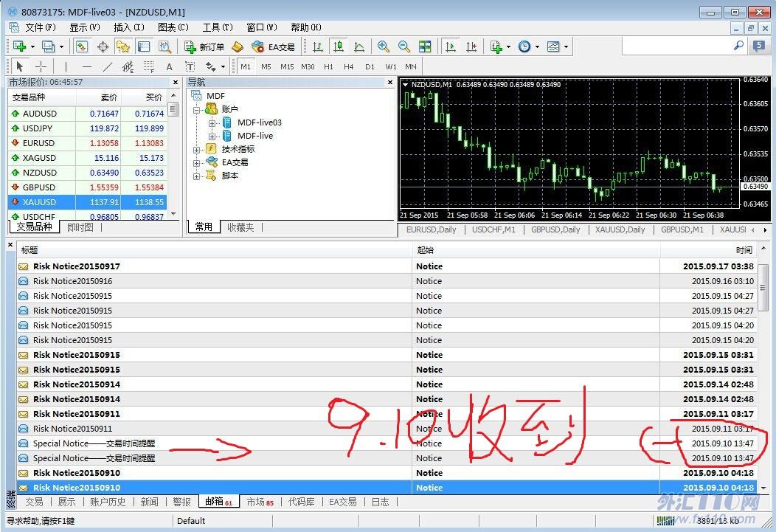Toggle the Terminal panel icon
The width and height of the screenshot is (776, 532).
click(144, 46)
